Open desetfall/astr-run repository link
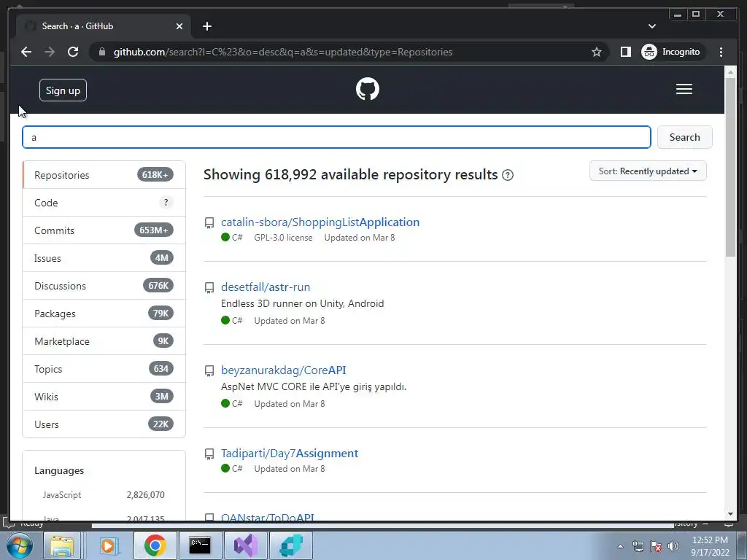 point(266,287)
